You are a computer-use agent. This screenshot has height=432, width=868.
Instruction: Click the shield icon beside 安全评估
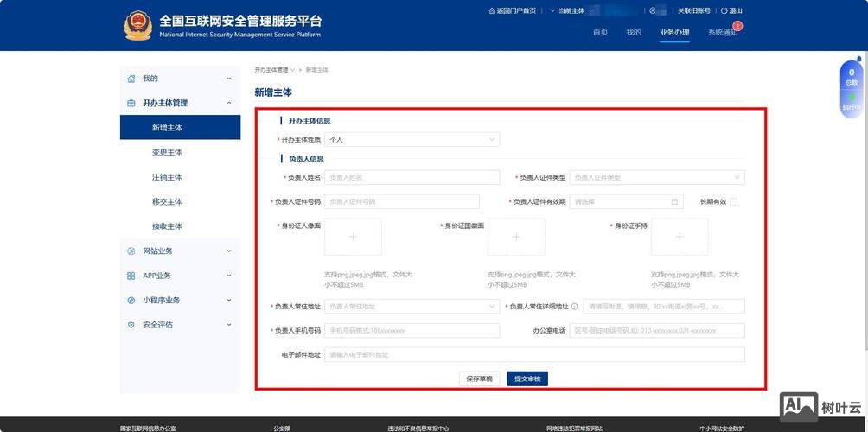tap(131, 325)
